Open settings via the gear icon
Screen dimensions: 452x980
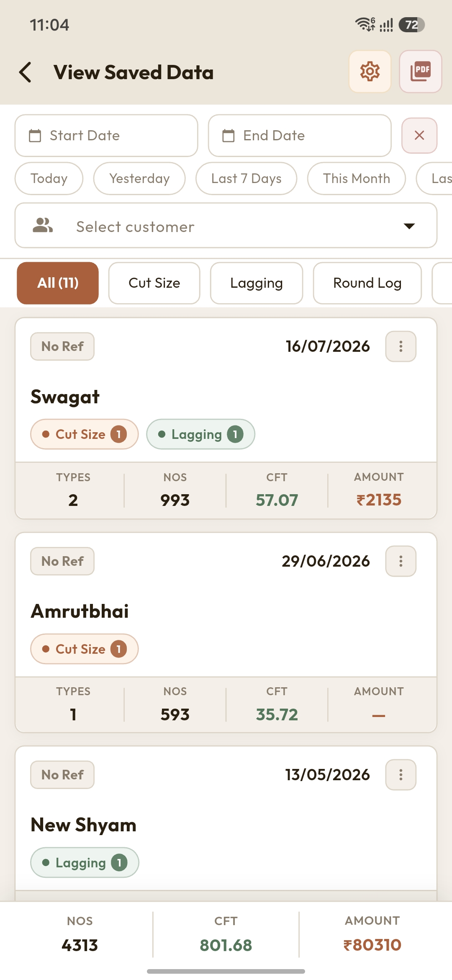tap(370, 72)
